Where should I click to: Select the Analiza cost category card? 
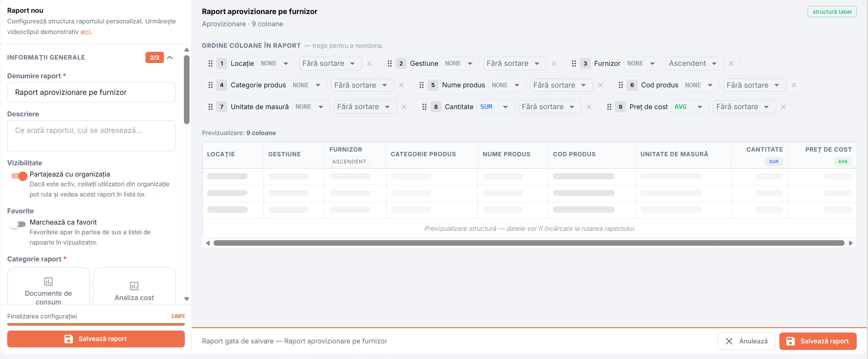coord(134,286)
